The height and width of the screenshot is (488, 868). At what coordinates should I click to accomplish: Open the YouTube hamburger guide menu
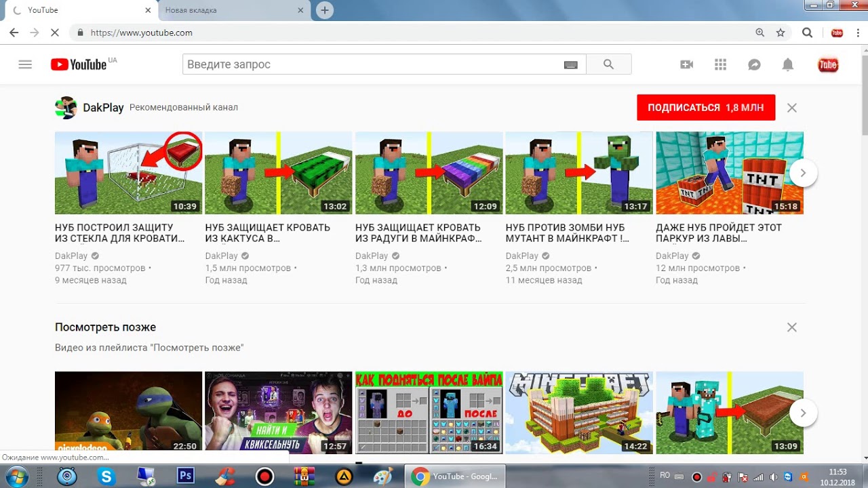pos(25,64)
